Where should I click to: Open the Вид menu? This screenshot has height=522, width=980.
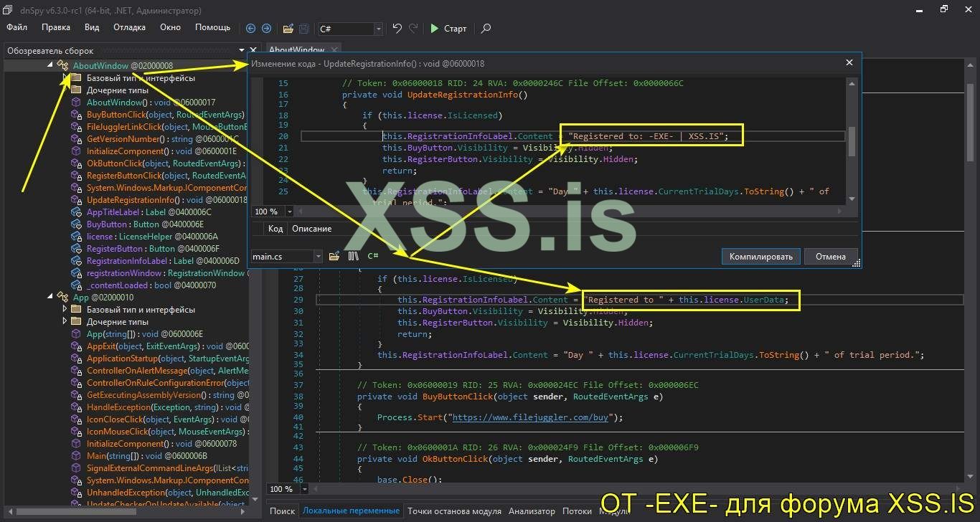click(92, 27)
